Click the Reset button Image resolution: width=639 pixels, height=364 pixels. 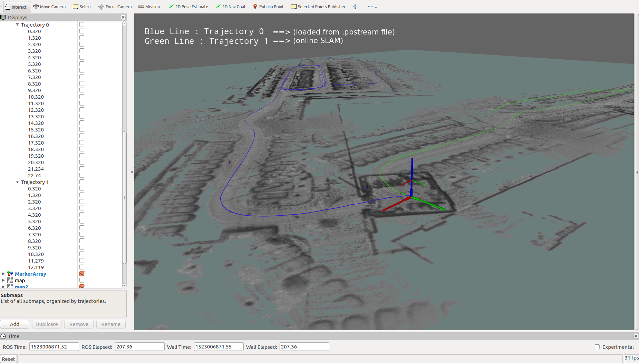pyautogui.click(x=8, y=359)
